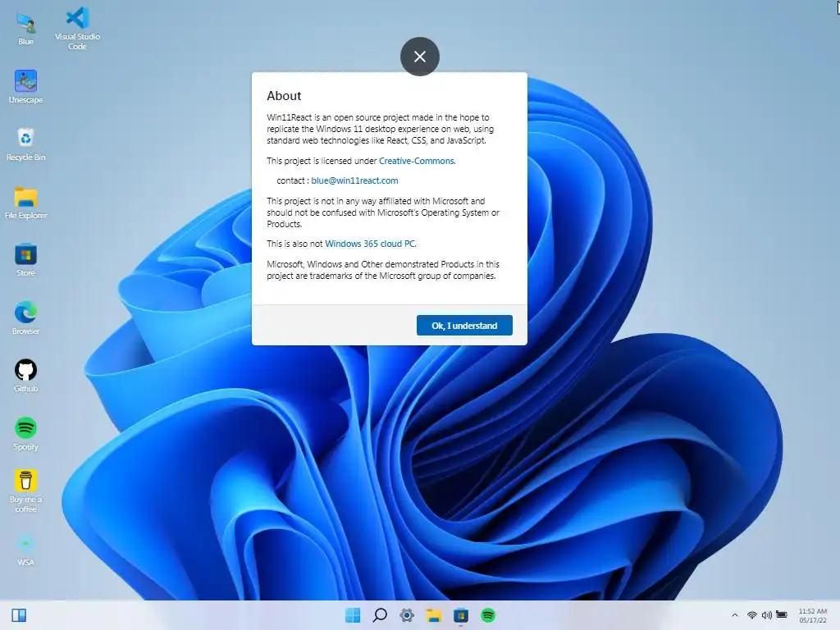Click the Wi-Fi tray icon
Viewport: 840px width, 630px height.
(x=752, y=615)
